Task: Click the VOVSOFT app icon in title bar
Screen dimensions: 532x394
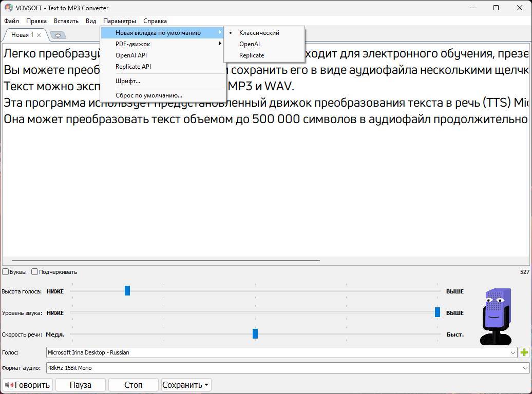Action: coord(8,8)
